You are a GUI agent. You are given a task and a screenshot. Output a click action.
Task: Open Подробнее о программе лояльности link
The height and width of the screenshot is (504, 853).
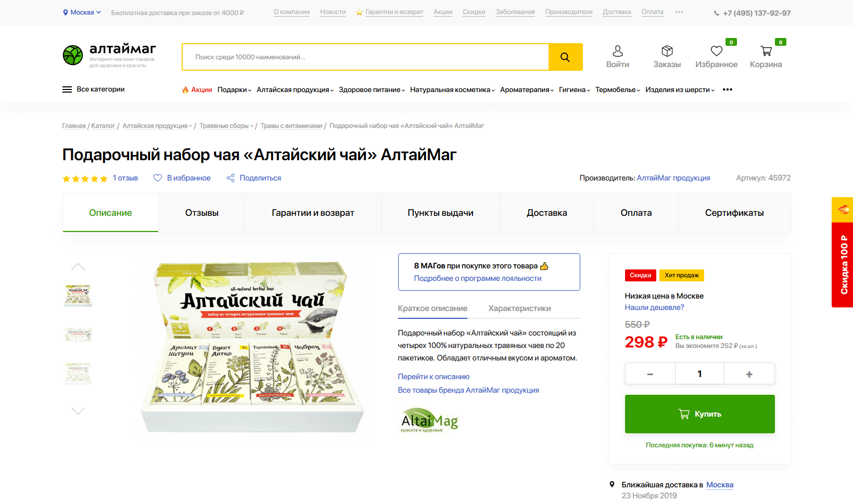(x=478, y=278)
